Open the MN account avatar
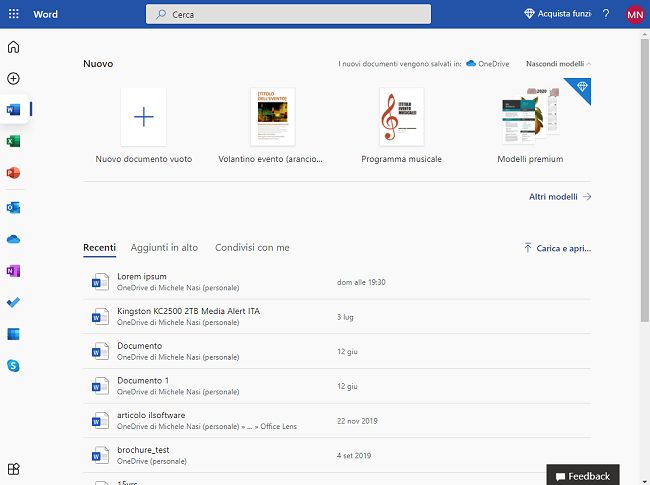This screenshot has width=650, height=485. 635,15
